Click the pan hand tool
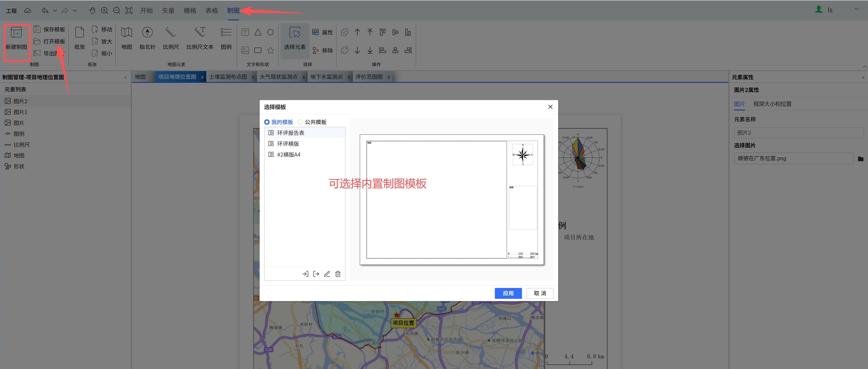This screenshot has width=868, height=369. (92, 10)
